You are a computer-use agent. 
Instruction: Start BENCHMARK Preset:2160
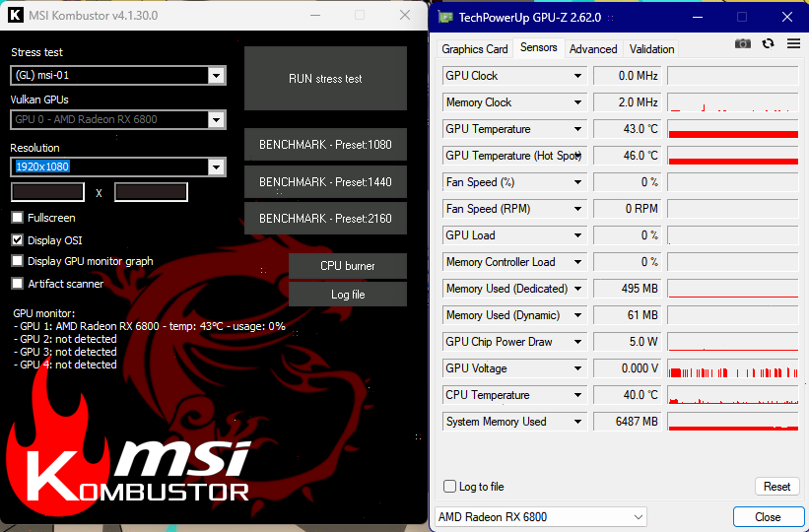(x=325, y=219)
